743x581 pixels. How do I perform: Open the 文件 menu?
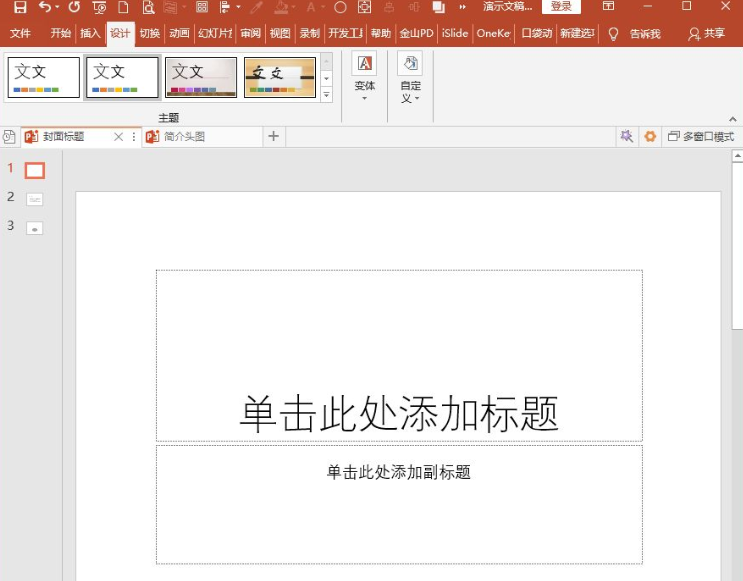[x=20, y=33]
